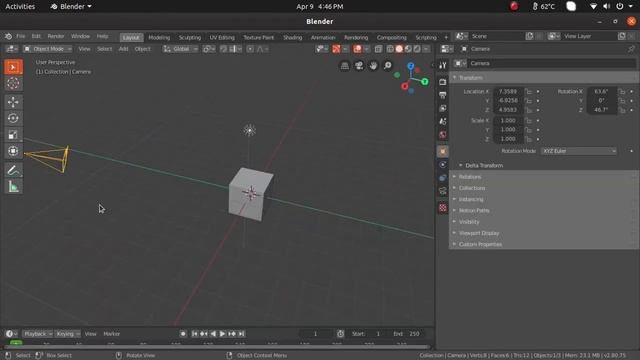
Task: Expand the Delta Transform section
Action: click(484, 165)
